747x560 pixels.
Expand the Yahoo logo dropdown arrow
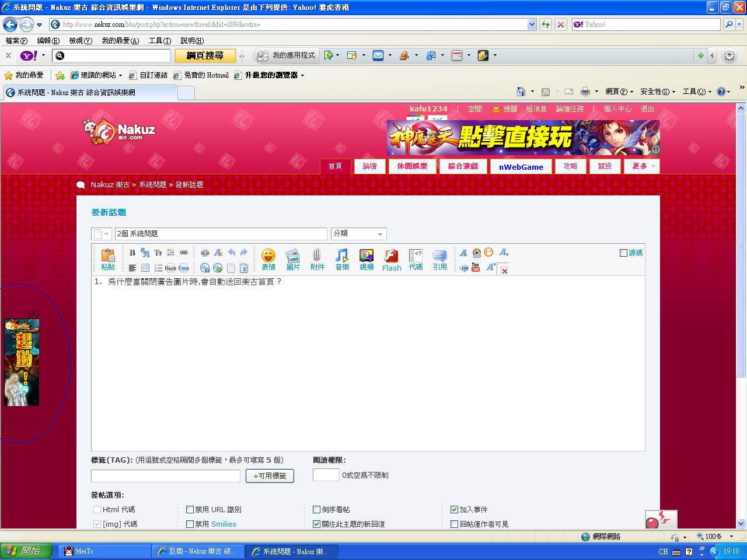(43, 55)
